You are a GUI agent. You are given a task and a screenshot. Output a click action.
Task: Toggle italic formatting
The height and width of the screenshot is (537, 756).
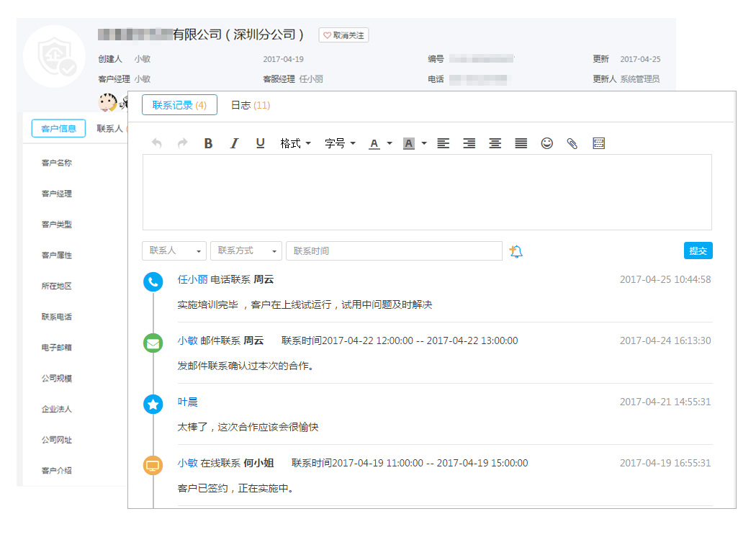[234, 143]
